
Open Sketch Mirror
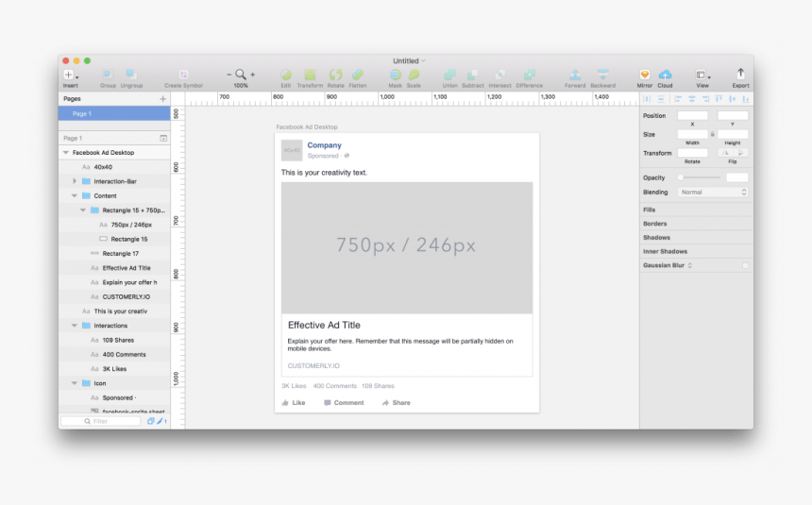pyautogui.click(x=645, y=75)
